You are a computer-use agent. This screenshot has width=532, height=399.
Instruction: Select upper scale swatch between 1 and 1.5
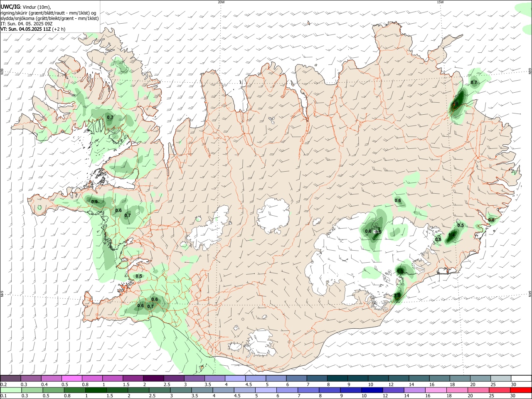point(113,379)
